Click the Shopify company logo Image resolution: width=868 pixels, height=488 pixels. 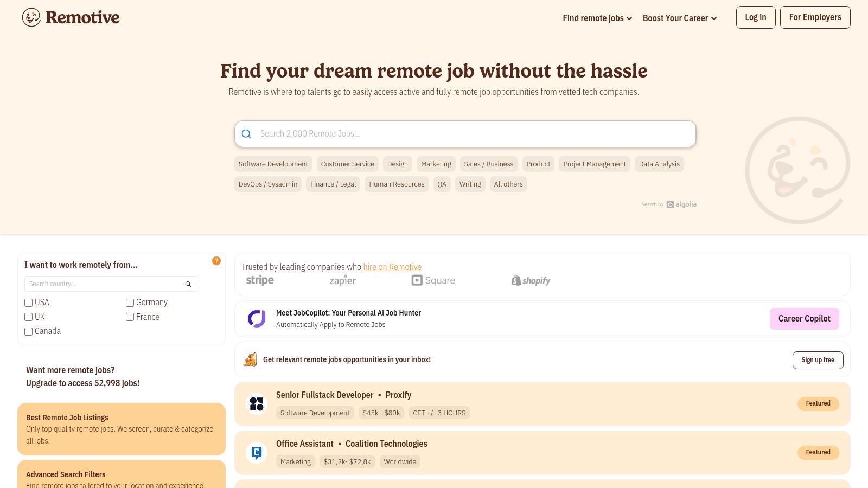[531, 280]
